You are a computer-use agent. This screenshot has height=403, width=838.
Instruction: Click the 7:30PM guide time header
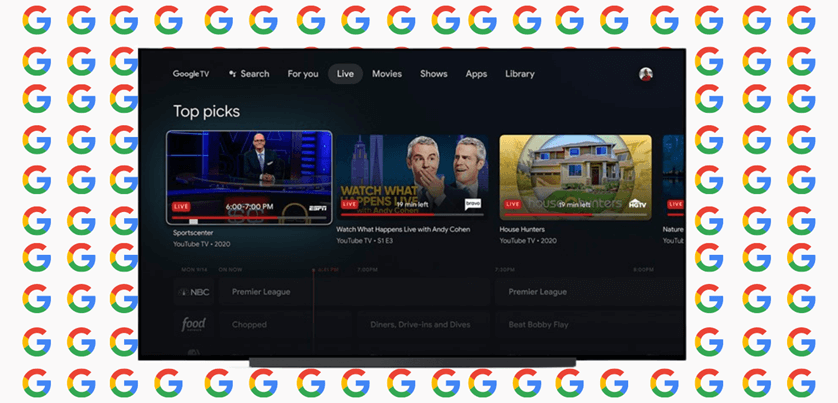click(x=505, y=270)
